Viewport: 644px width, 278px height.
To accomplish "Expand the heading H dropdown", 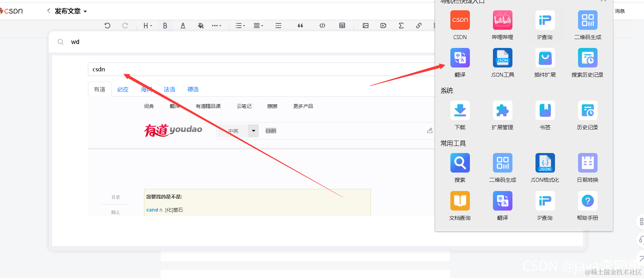I will click(x=148, y=26).
